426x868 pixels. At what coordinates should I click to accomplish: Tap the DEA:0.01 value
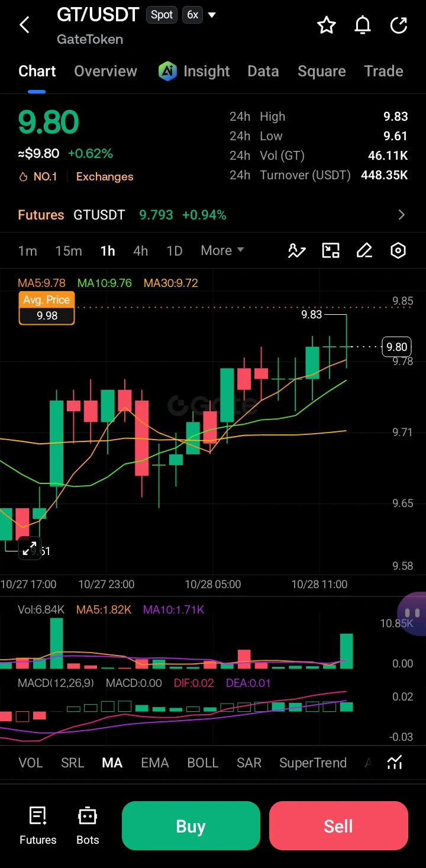coord(248,683)
